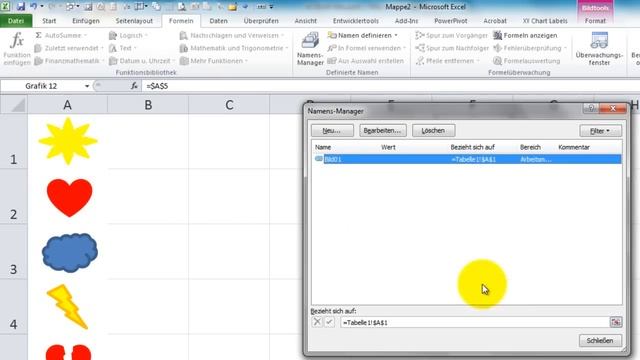Expand Namen definieren dropdown
Image resolution: width=640 pixels, height=360 pixels.
tap(396, 36)
